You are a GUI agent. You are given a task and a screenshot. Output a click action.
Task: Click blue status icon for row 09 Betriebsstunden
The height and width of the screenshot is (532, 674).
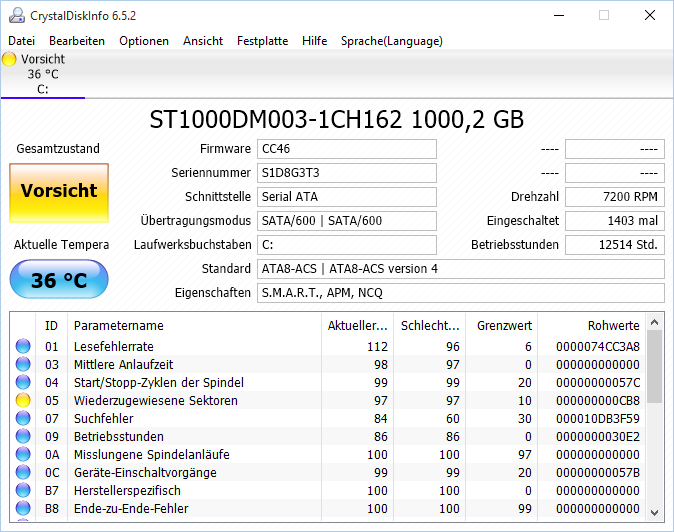point(23,437)
